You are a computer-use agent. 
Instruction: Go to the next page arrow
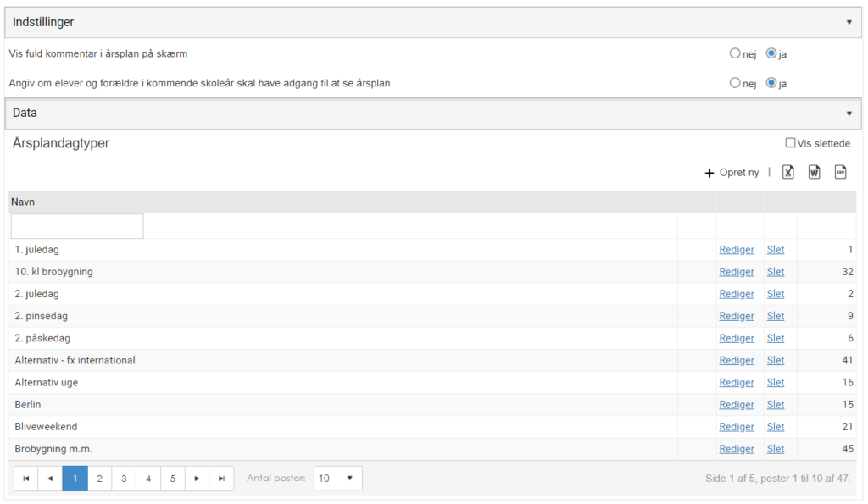(197, 479)
